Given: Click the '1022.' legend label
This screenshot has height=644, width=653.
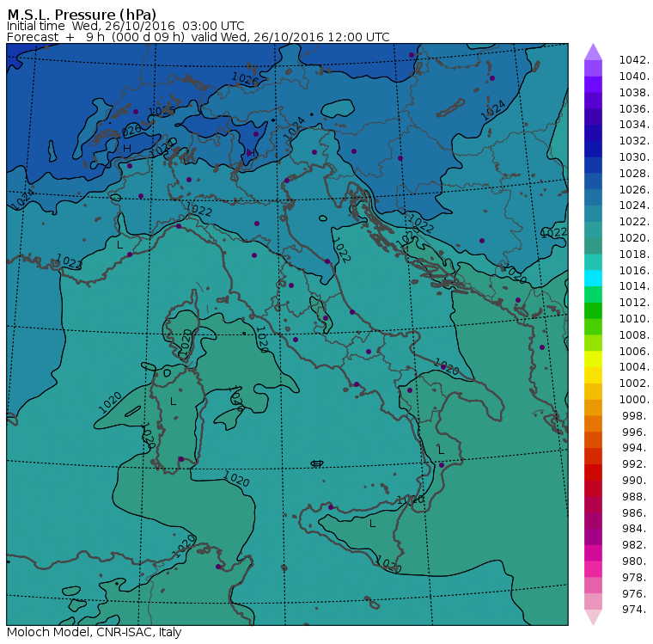Looking at the screenshot, I should [634, 222].
